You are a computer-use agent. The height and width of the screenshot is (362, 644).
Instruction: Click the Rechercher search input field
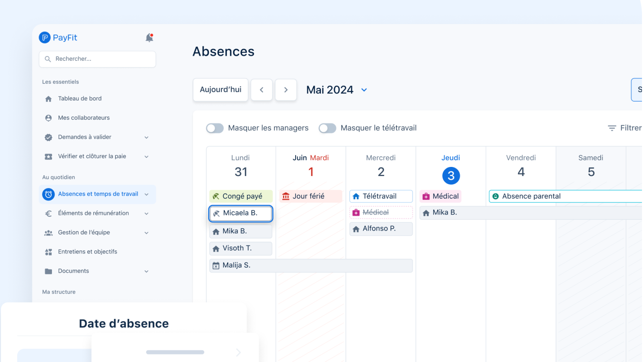coord(97,59)
